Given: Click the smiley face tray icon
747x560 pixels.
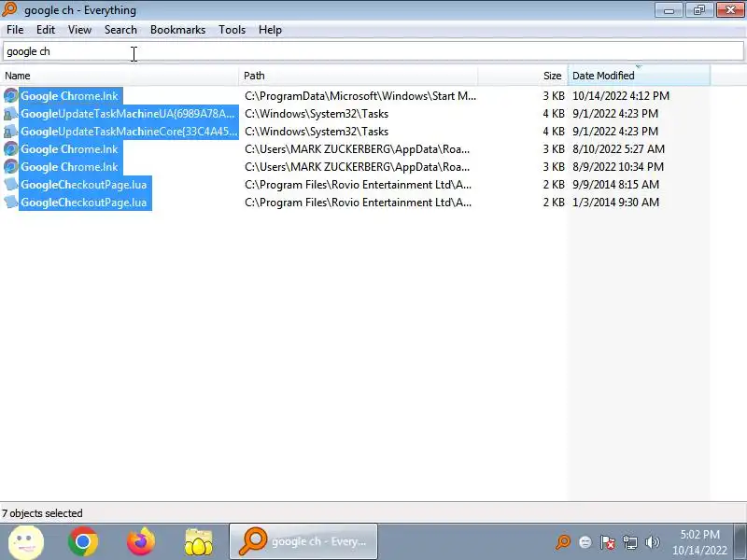Looking at the screenshot, I should (585, 542).
